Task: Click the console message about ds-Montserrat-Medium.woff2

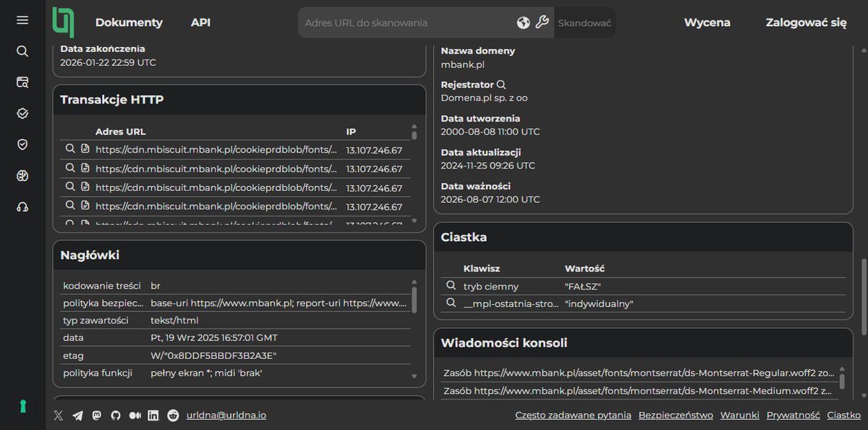Action: pos(639,391)
